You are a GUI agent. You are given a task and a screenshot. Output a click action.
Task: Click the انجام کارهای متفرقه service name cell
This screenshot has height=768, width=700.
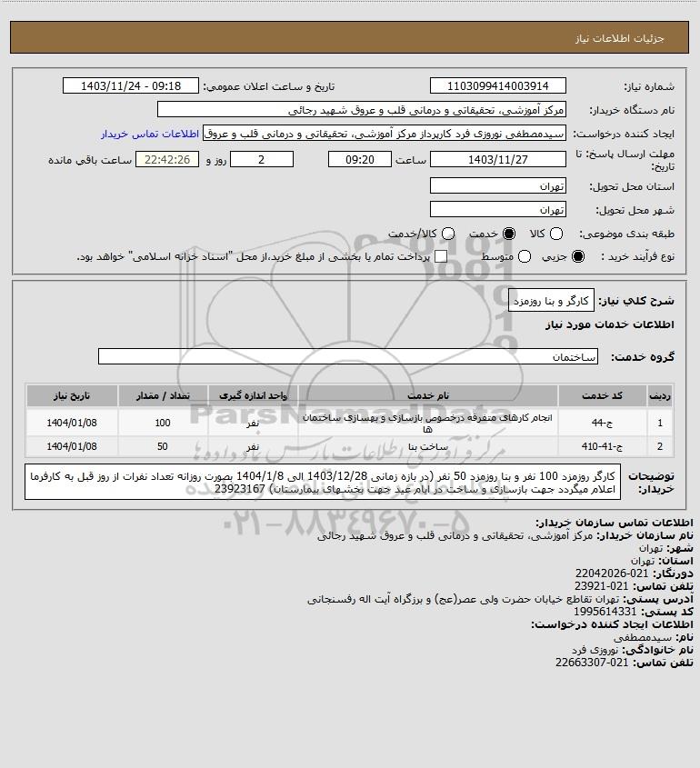tap(427, 423)
